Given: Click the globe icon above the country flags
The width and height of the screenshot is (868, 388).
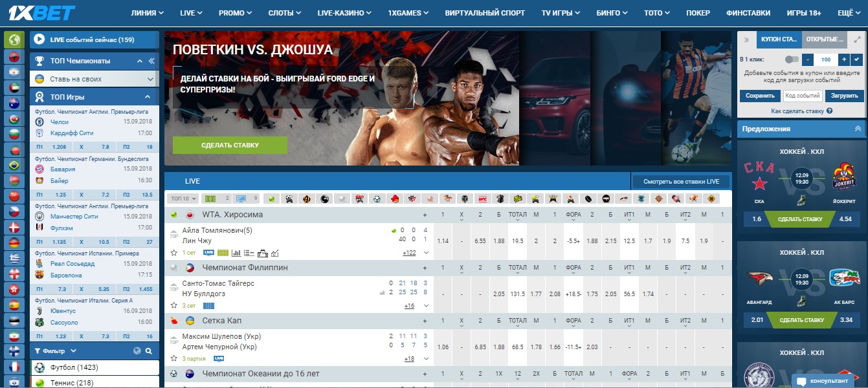Looking at the screenshot, I should tap(14, 40).
